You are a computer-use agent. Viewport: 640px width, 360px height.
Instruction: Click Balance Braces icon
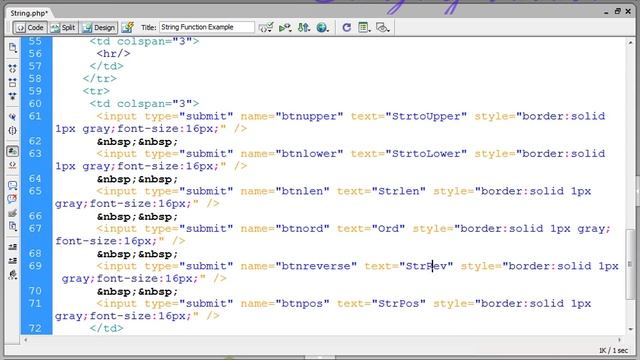tap(13, 131)
